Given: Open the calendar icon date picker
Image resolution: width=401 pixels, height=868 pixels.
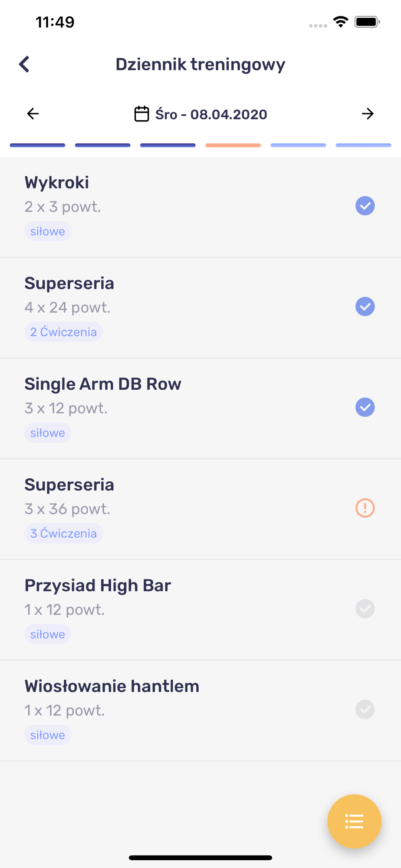Looking at the screenshot, I should click(x=141, y=114).
